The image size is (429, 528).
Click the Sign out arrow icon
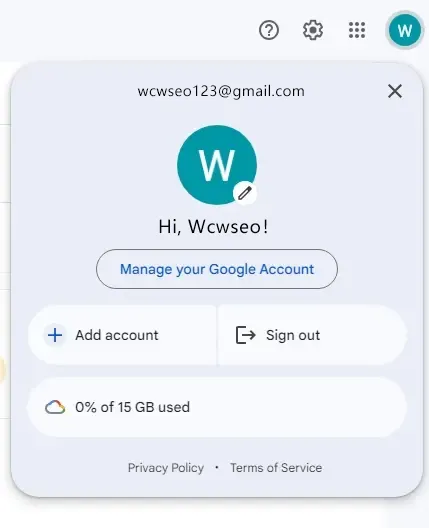(245, 335)
